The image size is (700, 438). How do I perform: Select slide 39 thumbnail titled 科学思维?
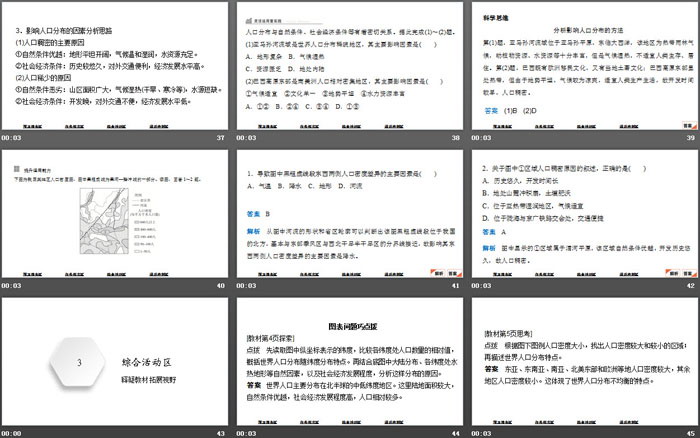coord(585,66)
